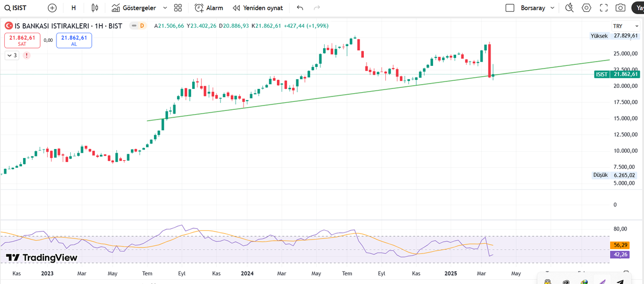Expand the indicators favorites dropdown arrow
Screen dimensions: 644x284
click(165, 8)
